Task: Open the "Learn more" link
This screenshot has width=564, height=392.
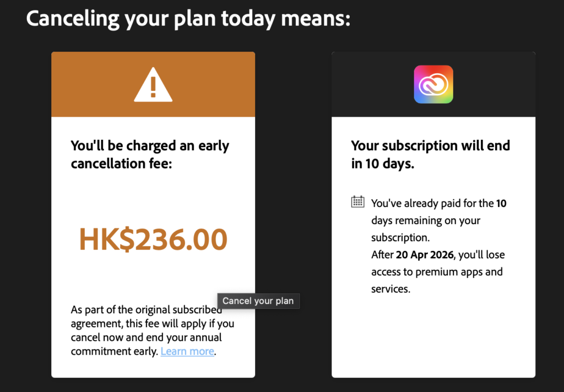Action: tap(187, 351)
